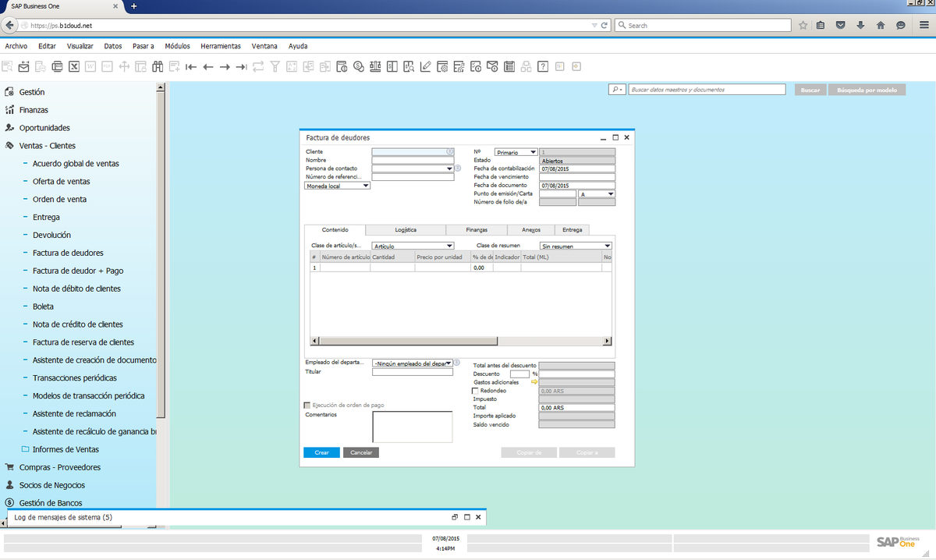Image resolution: width=936 pixels, height=560 pixels.
Task: Click the pencil form settings icon
Action: click(425, 66)
